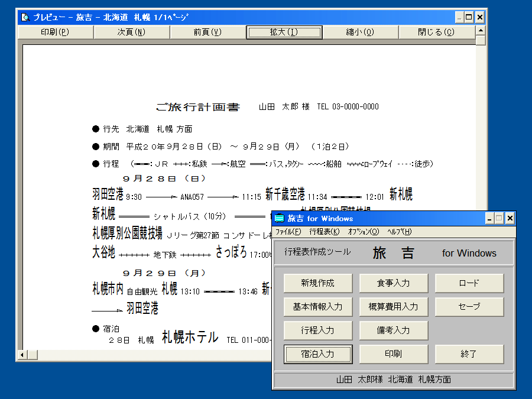Open the ヘルプ(H) menu
The image size is (532, 399).
[x=400, y=232]
